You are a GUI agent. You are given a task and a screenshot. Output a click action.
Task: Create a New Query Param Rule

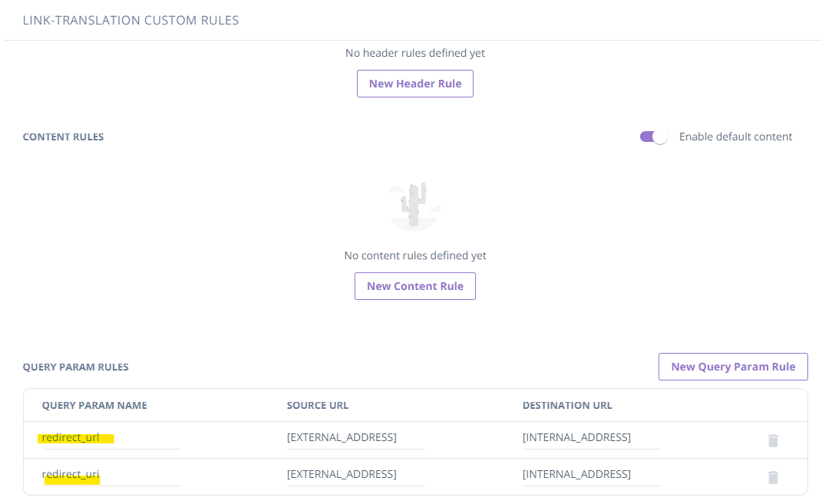733,367
